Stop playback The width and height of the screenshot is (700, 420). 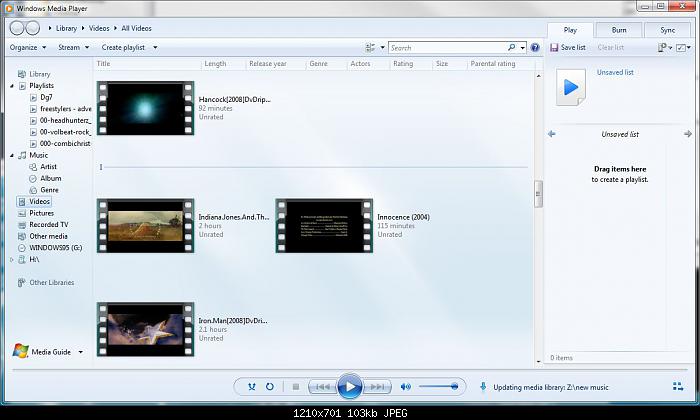click(296, 387)
